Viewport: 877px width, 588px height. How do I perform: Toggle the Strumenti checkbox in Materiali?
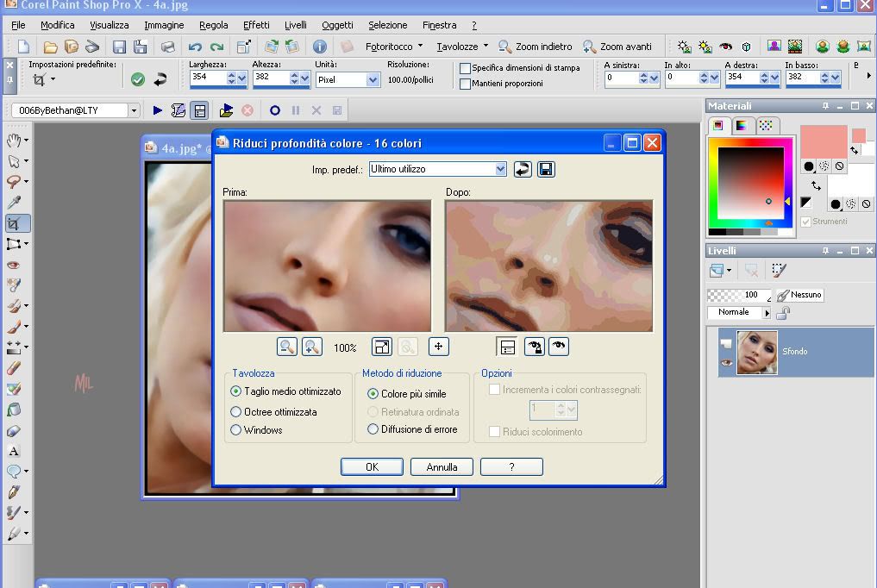(x=806, y=222)
